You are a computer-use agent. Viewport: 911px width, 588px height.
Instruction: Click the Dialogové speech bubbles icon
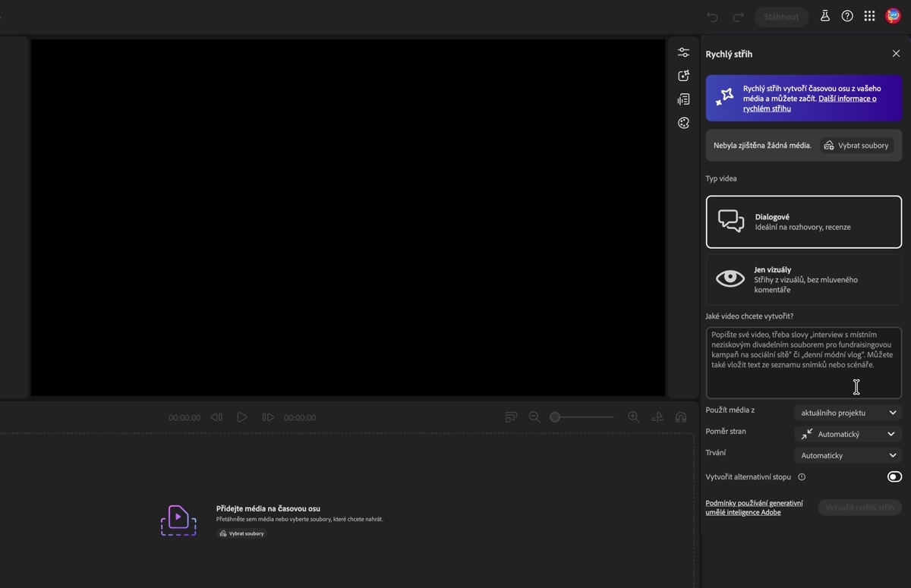[731, 222]
